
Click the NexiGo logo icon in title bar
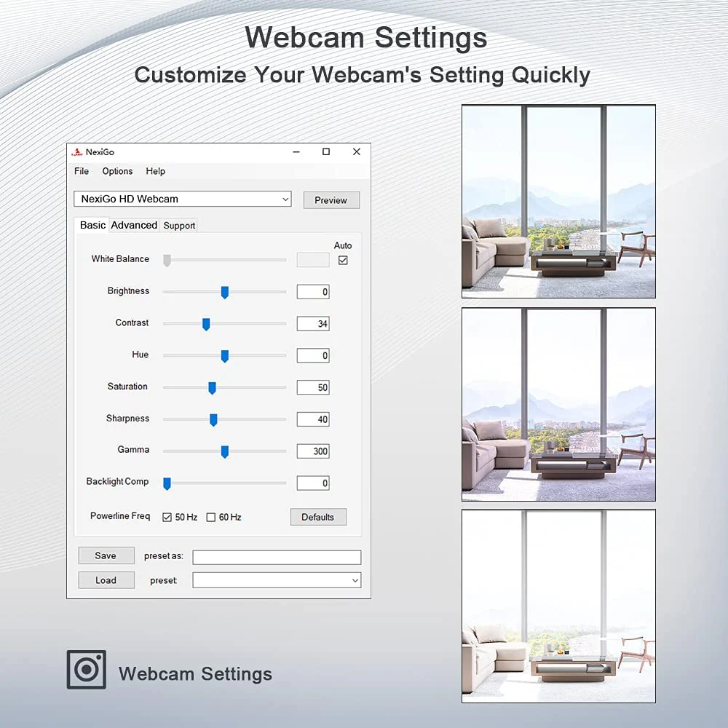pos(76,152)
